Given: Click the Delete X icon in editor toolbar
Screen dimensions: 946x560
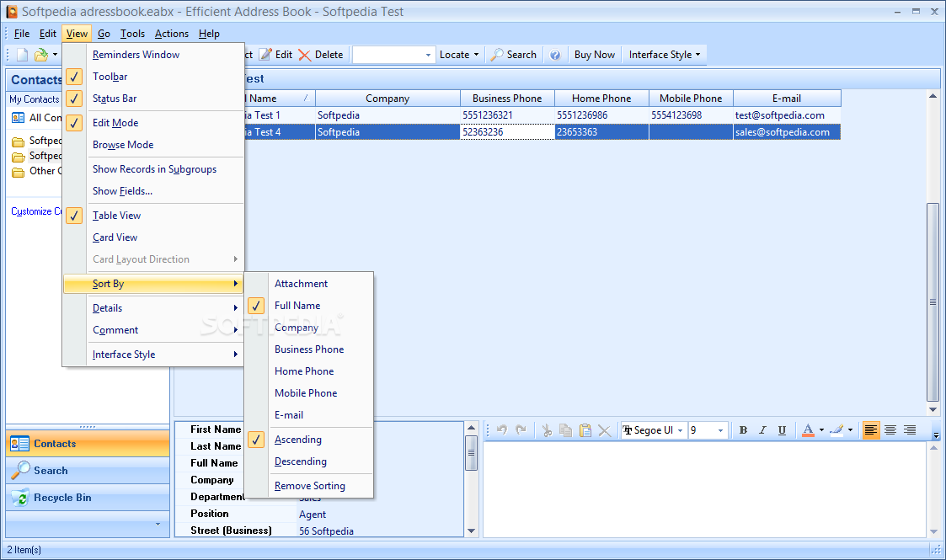Looking at the screenshot, I should click(604, 430).
